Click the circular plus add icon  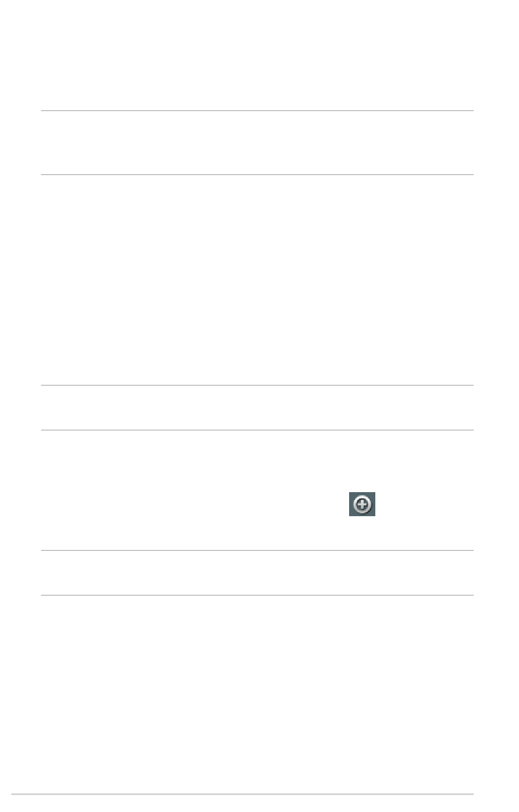(x=362, y=504)
